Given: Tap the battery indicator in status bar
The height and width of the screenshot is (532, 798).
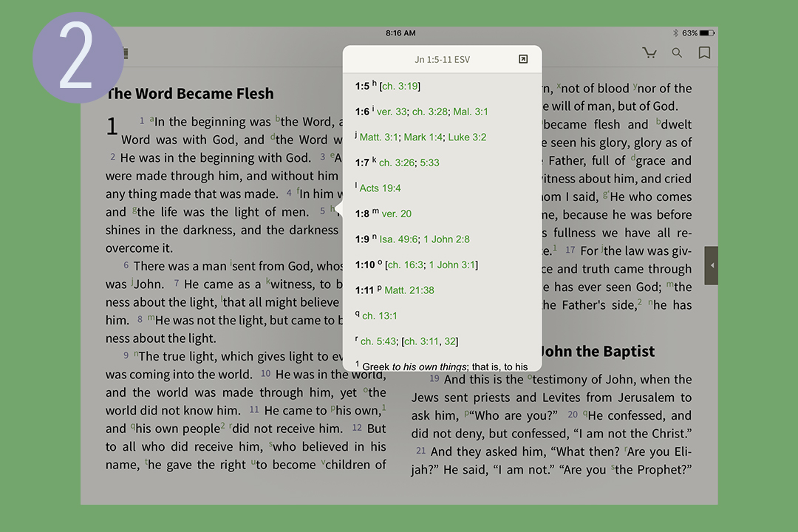Looking at the screenshot, I should point(707,33).
